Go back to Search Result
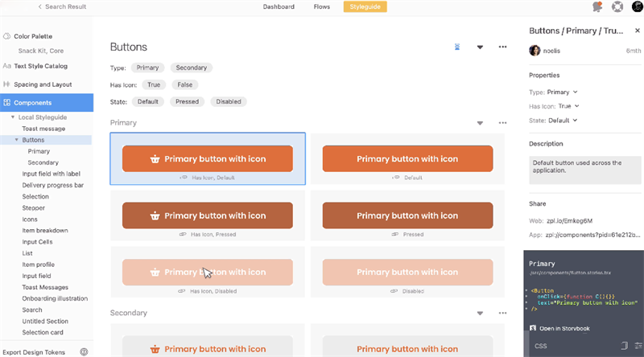 (63, 7)
